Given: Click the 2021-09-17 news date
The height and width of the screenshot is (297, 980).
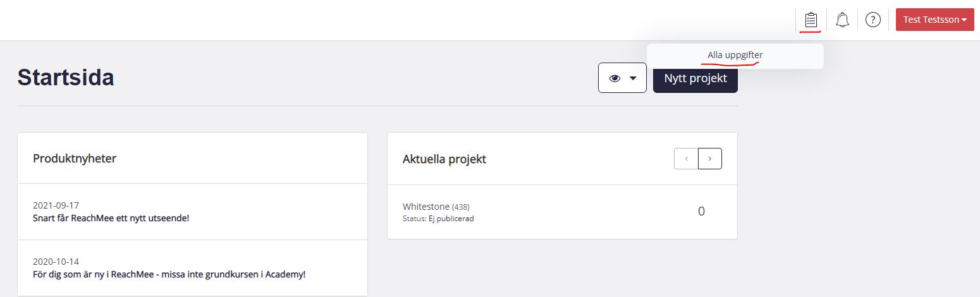Looking at the screenshot, I should point(56,205).
